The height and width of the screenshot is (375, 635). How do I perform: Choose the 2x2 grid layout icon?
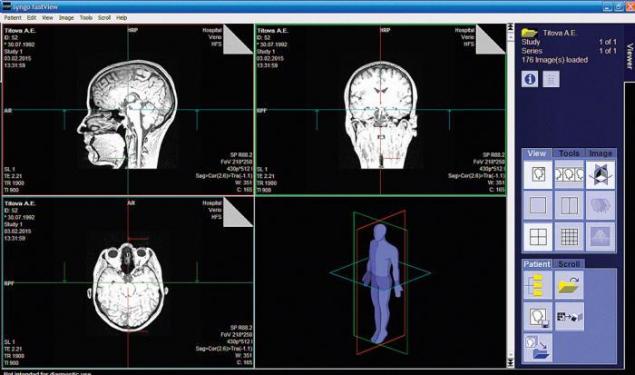(538, 237)
